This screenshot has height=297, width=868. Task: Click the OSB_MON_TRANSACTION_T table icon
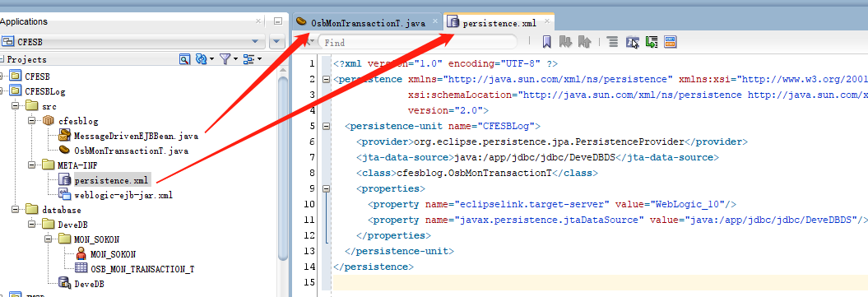(81, 269)
